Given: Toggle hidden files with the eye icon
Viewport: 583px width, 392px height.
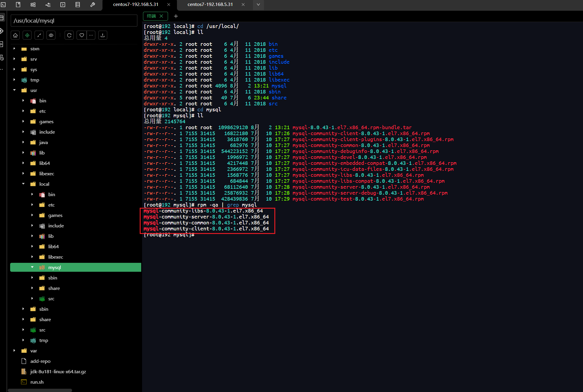Looking at the screenshot, I should (51, 35).
